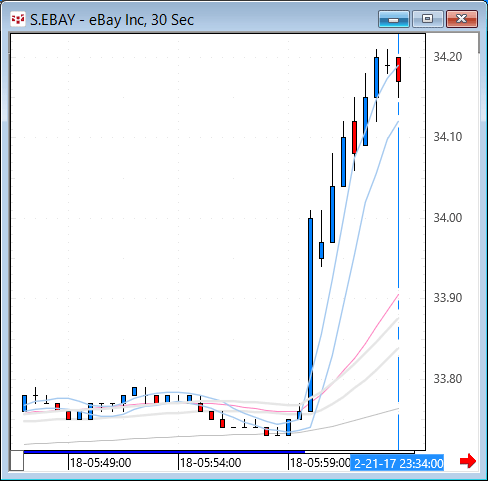Click the 18-05:49:00 time label

coord(100,463)
